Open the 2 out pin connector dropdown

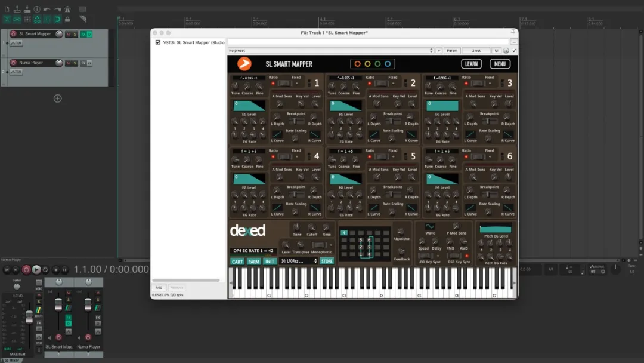[476, 51]
